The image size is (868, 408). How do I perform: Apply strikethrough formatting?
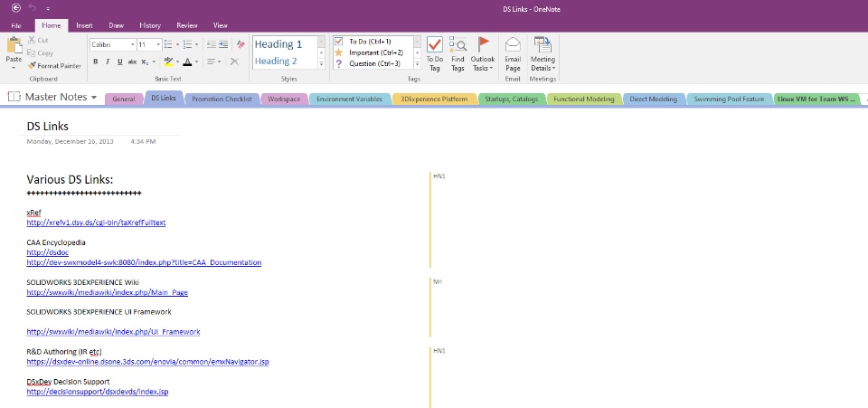[132, 62]
